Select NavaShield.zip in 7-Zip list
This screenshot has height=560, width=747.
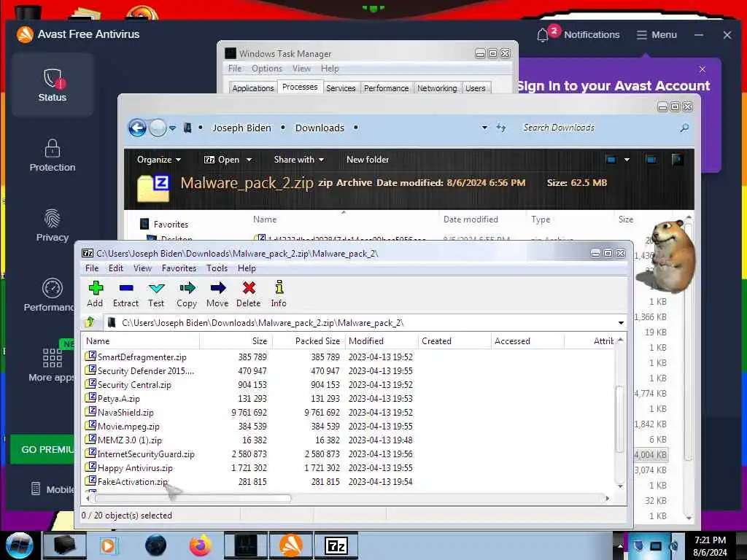pos(125,413)
